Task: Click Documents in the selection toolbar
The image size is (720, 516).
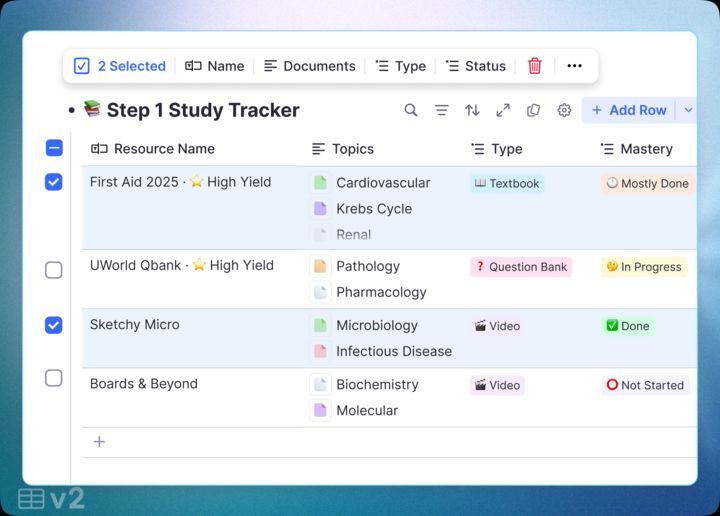Action: (310, 66)
